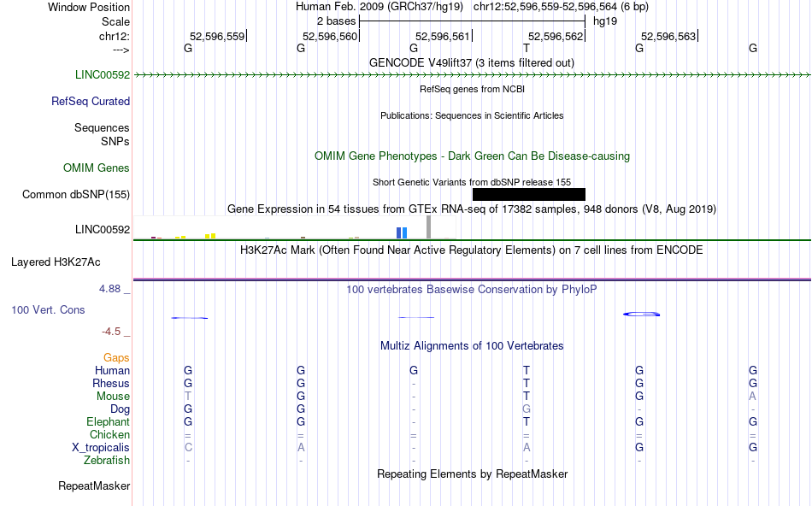Click the black LINC00592 GTEx track label
This screenshot has width=812, height=506.
(x=103, y=229)
